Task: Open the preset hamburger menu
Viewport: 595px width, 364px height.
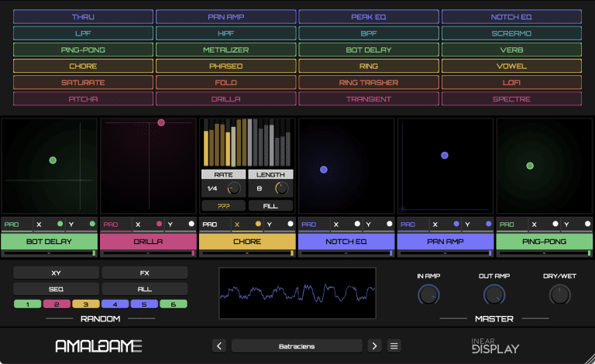Action: (x=394, y=346)
